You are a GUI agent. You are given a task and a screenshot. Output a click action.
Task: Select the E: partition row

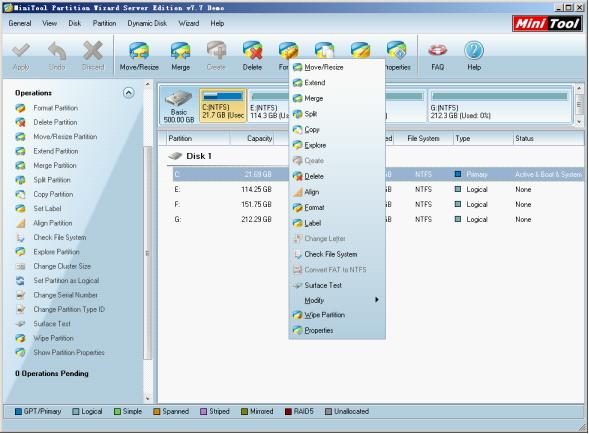click(x=378, y=189)
